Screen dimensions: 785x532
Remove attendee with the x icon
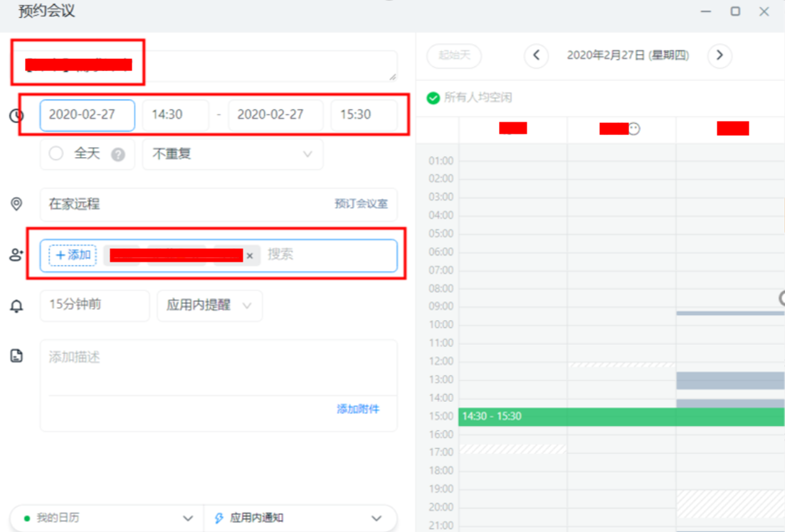(x=250, y=256)
